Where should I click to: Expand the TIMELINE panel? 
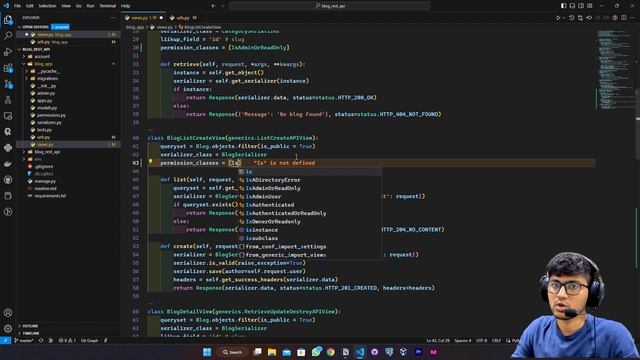pos(31,333)
